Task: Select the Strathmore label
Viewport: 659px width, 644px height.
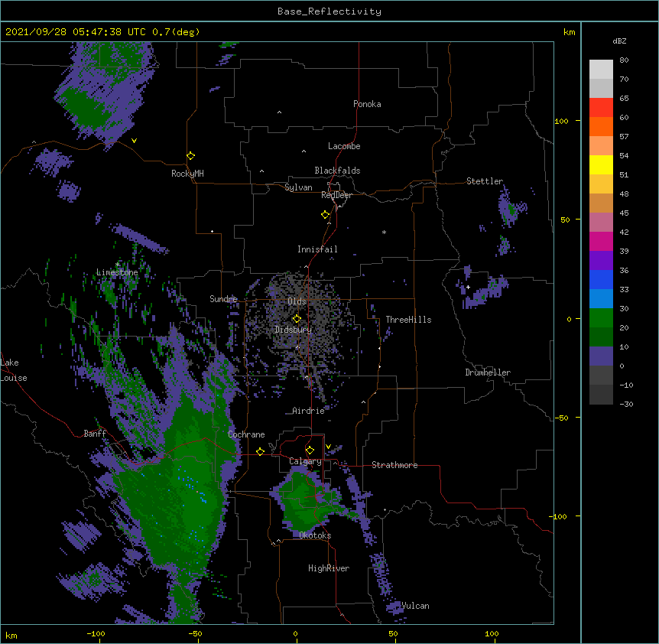Action: coord(394,465)
